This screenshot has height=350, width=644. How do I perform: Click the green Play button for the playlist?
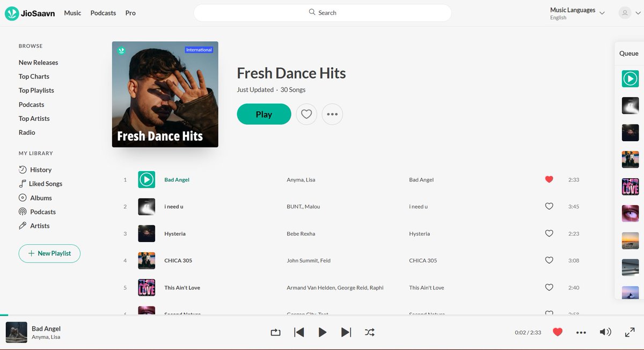click(264, 114)
